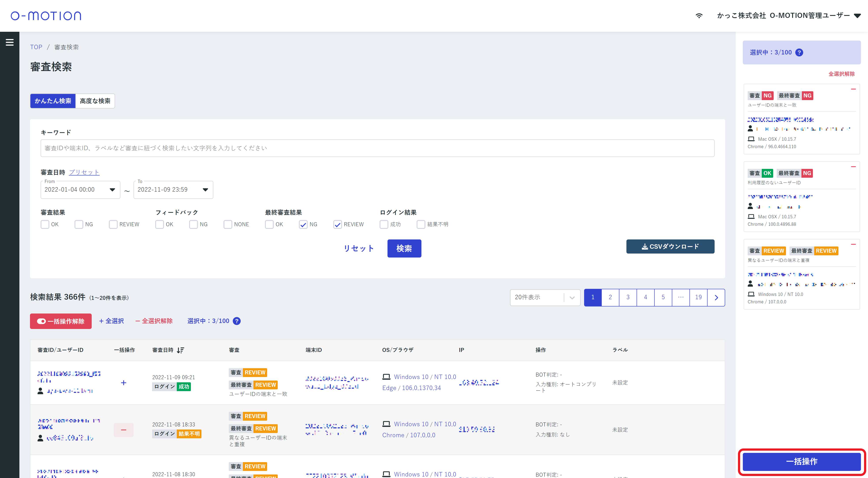Click the plus icon in first result row
This screenshot has width=868, height=478.
(x=124, y=383)
